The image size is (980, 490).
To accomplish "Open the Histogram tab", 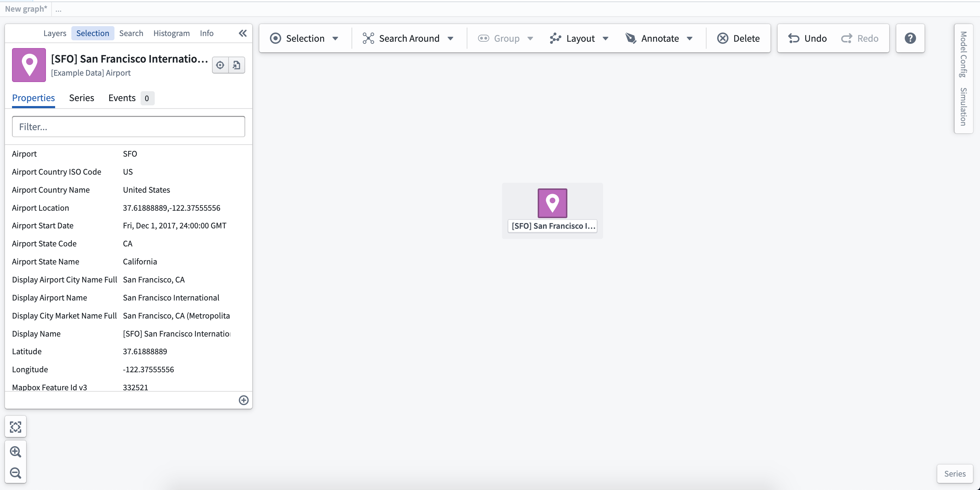I will point(171,33).
